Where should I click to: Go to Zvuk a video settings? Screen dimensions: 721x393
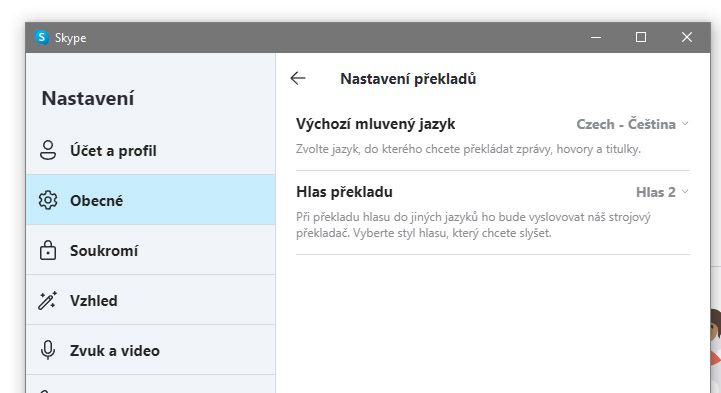coord(151,350)
